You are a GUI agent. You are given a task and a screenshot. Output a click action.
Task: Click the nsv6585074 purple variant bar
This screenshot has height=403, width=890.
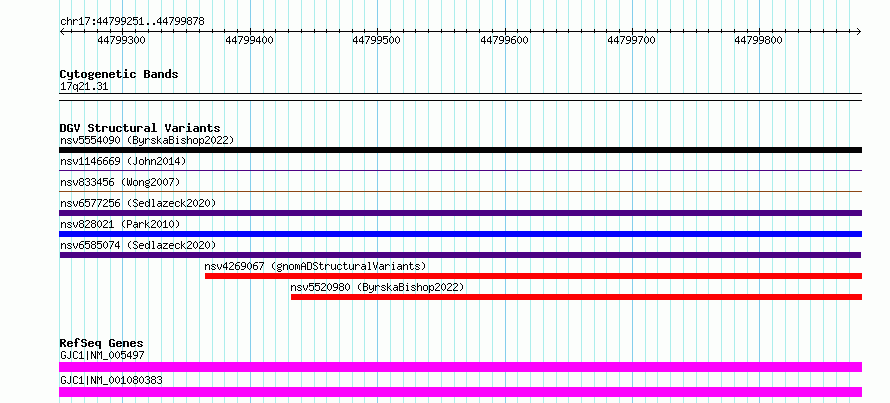460,255
